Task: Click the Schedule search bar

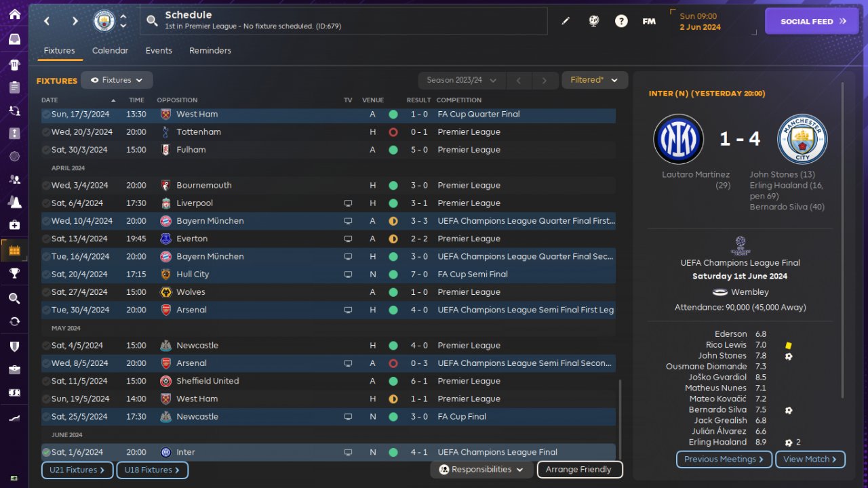Action: click(x=344, y=21)
